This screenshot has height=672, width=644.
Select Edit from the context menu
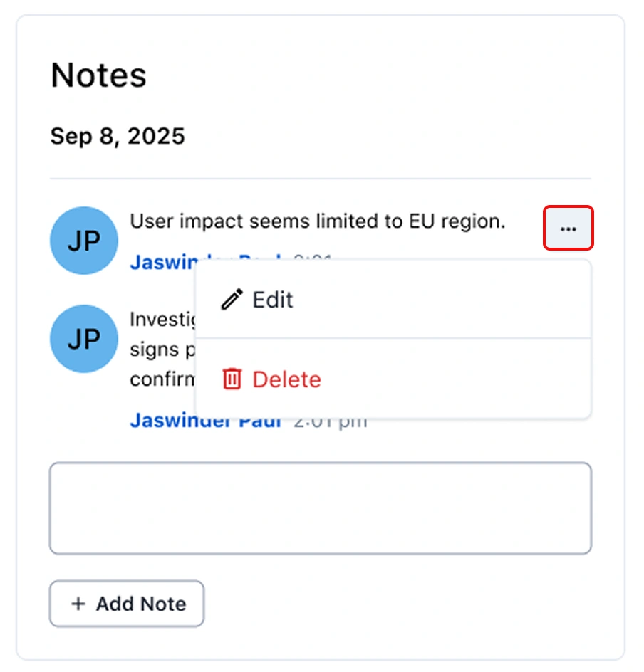pyautogui.click(x=273, y=300)
